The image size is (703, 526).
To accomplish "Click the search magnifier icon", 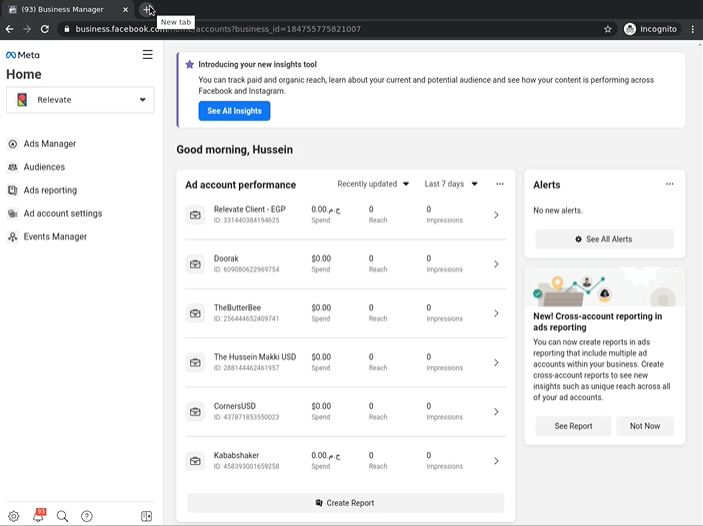I will coord(62,516).
